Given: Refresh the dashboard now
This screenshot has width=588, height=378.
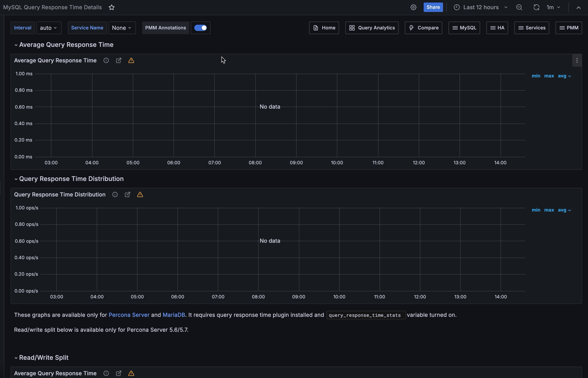Looking at the screenshot, I should point(536,7).
